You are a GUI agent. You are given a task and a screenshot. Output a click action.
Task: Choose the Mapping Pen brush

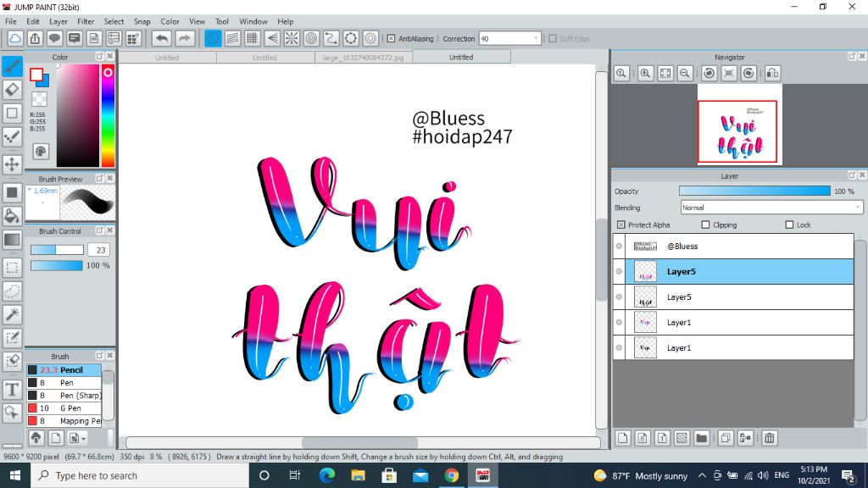(64, 421)
